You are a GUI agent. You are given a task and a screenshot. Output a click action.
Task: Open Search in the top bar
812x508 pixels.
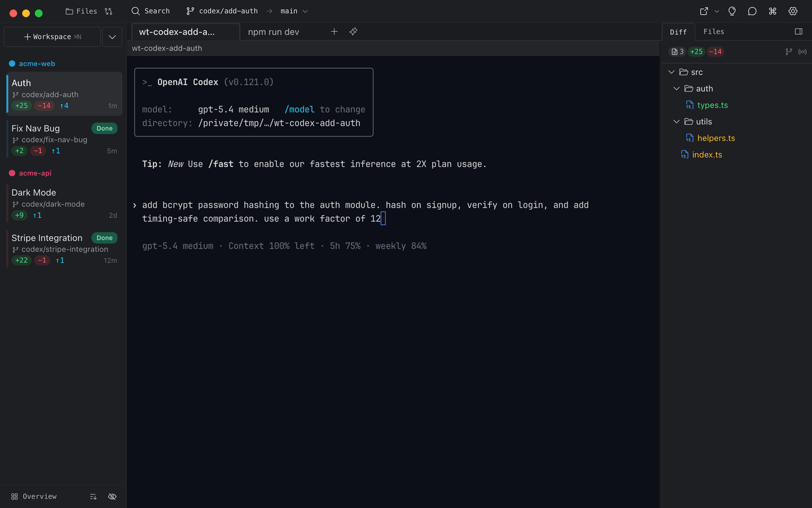(x=150, y=11)
